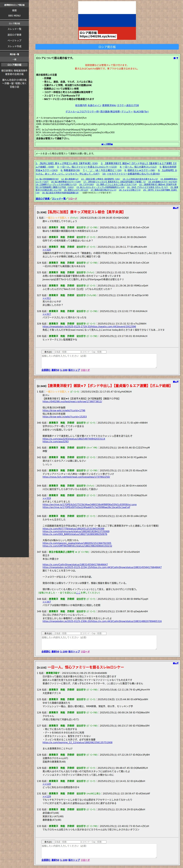Open 朝日新聞社 情報漏洩事件 被害者の会掲示板
Viewport: 183px width, 868px height.
tap(14, 72)
